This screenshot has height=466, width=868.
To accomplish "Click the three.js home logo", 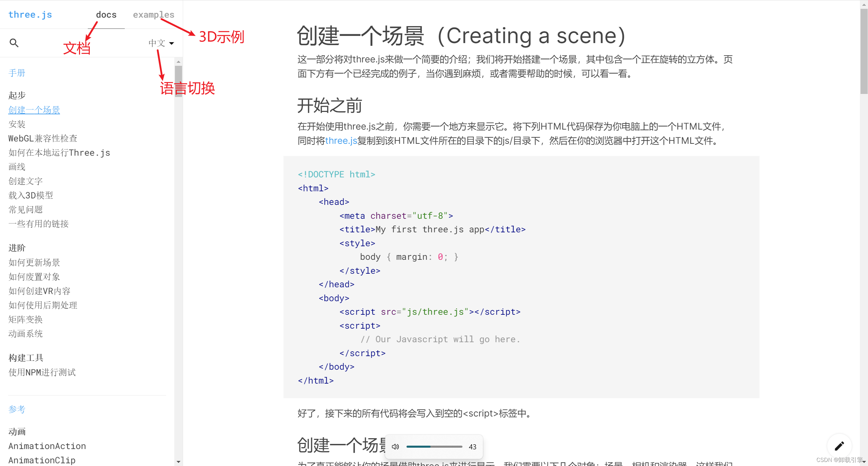I will coord(31,14).
